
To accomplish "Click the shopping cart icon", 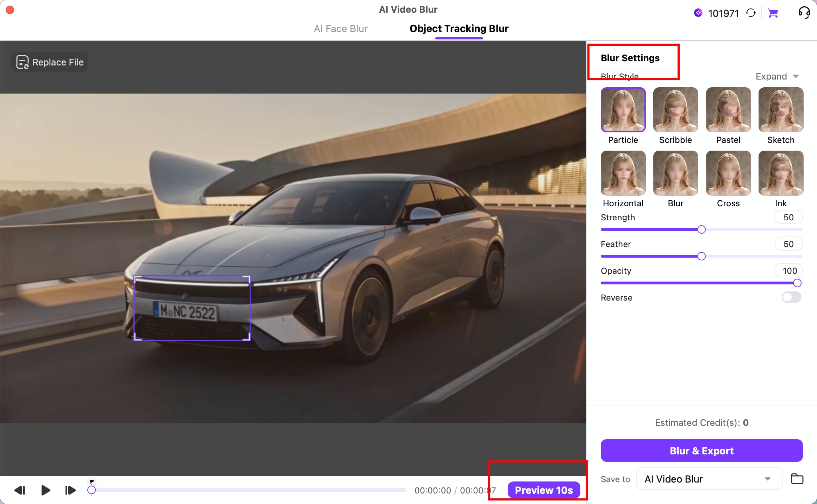I will (773, 13).
